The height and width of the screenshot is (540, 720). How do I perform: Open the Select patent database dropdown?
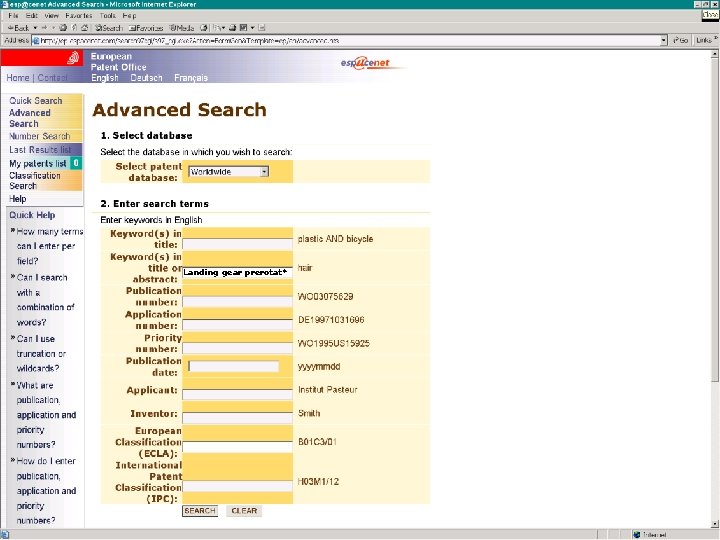point(228,172)
